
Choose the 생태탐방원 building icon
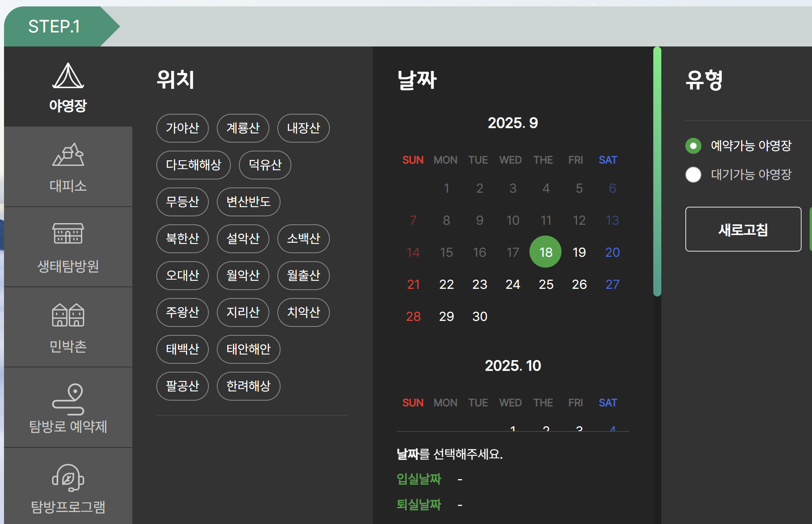tap(68, 234)
